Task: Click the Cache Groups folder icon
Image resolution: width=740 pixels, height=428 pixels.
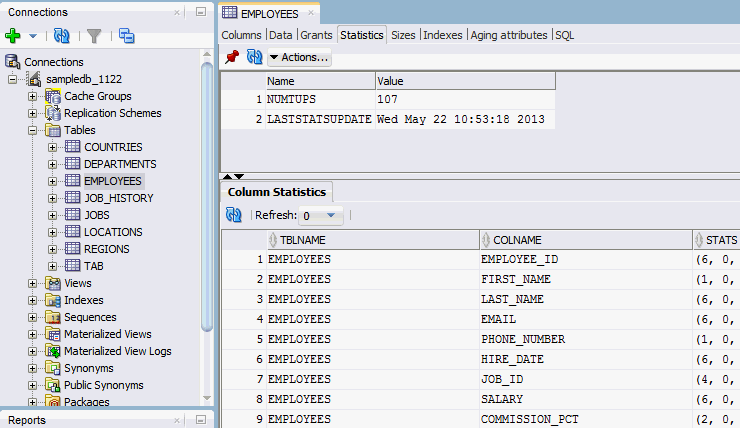Action: pos(53,96)
